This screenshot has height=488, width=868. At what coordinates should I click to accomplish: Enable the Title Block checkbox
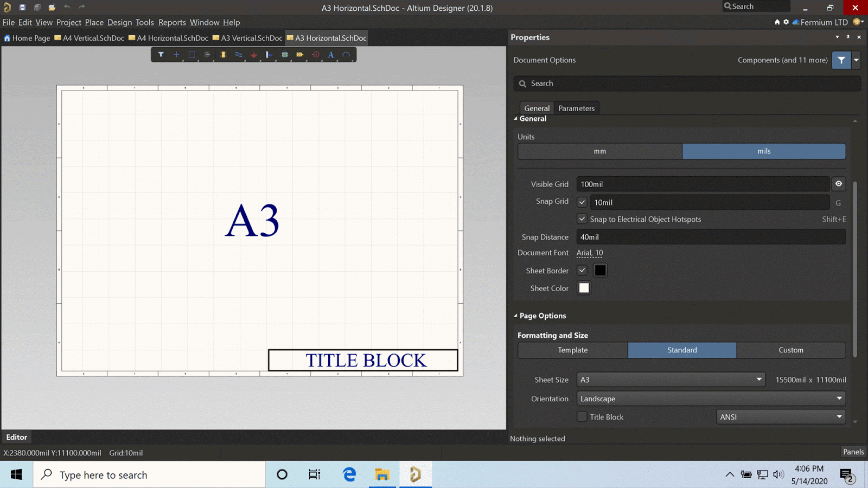(582, 417)
